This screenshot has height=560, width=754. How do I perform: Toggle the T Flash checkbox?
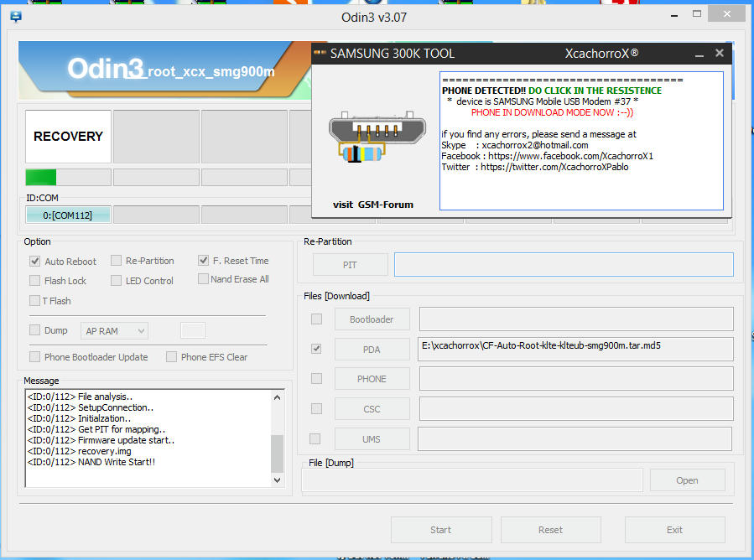(x=34, y=300)
